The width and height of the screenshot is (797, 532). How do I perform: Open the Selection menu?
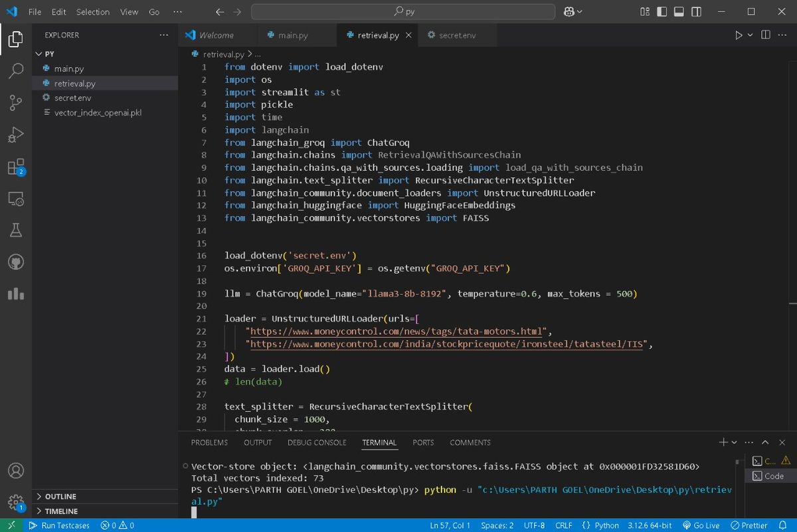[x=93, y=12]
